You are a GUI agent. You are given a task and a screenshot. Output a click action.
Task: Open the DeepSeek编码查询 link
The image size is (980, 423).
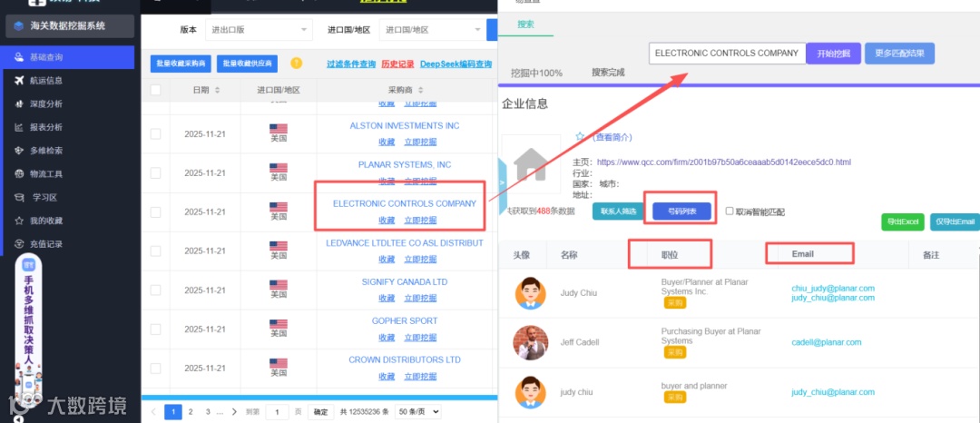(456, 64)
